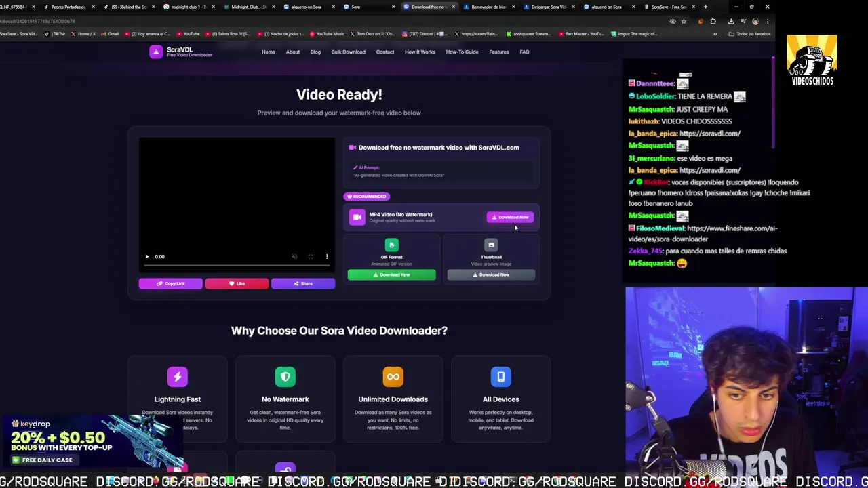This screenshot has height=488, width=868.
Task: Expand the bookmarks overflow chevron
Action: (x=715, y=33)
